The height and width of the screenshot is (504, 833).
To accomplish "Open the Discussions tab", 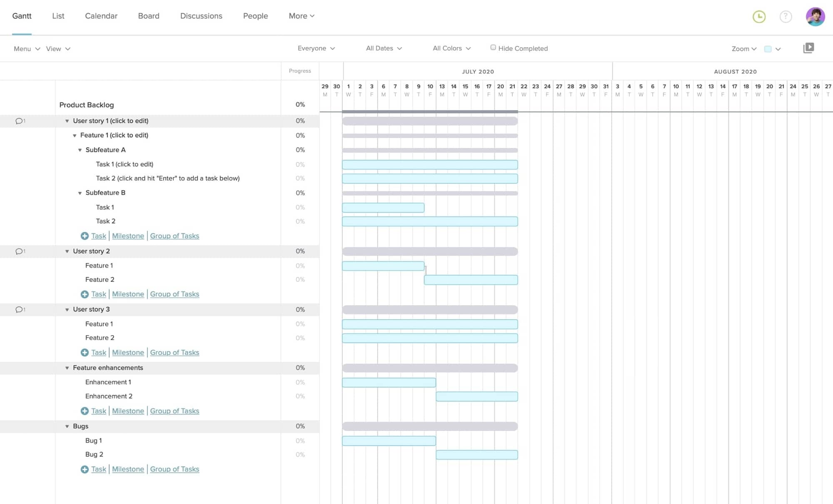I will click(201, 16).
